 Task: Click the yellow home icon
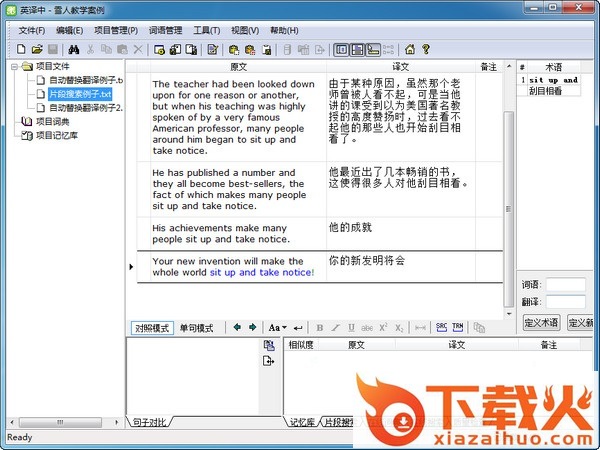(x=410, y=49)
